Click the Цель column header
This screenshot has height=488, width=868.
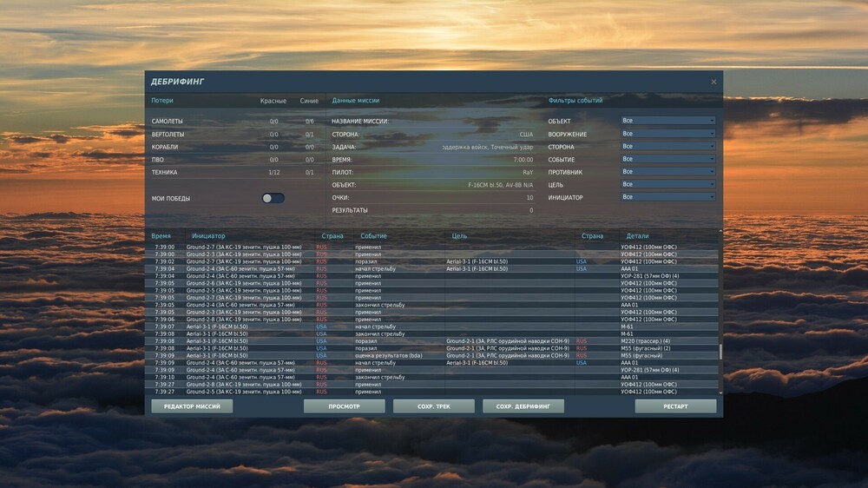[459, 236]
